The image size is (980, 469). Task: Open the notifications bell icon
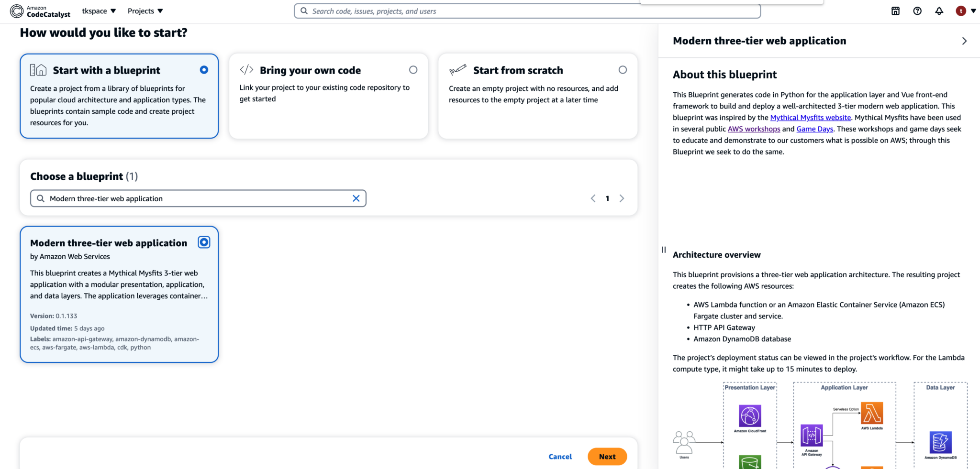(x=939, y=11)
